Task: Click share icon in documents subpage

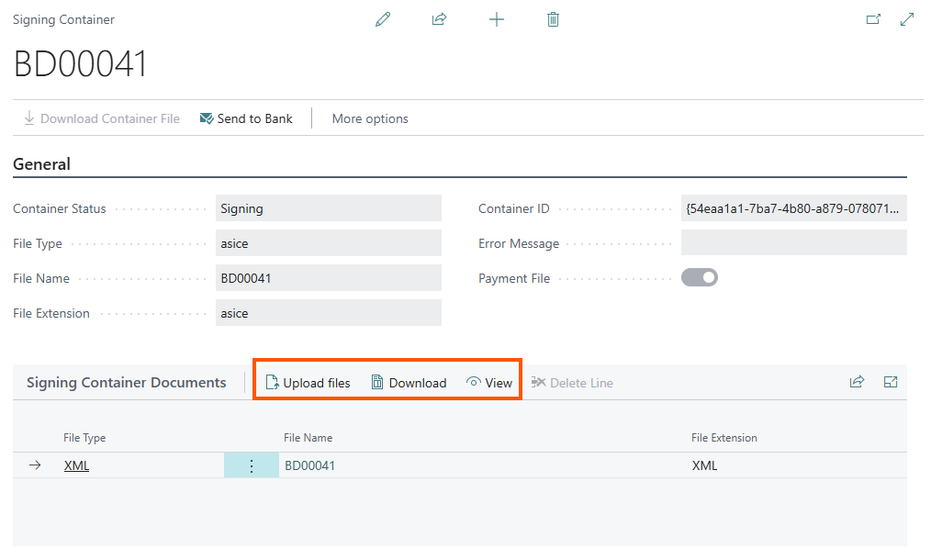Action: [857, 382]
